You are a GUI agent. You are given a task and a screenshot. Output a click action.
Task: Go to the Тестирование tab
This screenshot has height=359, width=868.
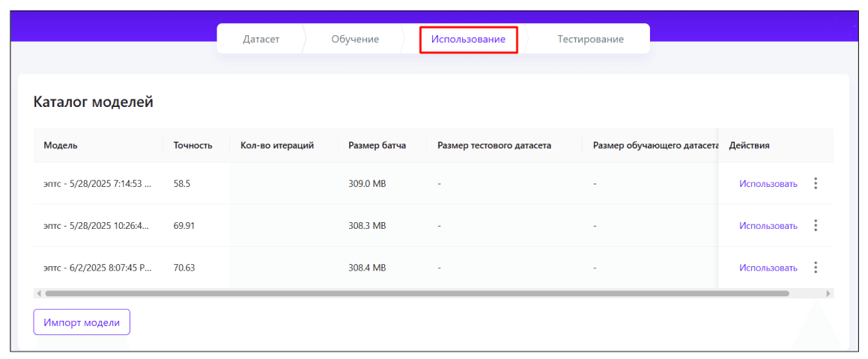(x=590, y=39)
